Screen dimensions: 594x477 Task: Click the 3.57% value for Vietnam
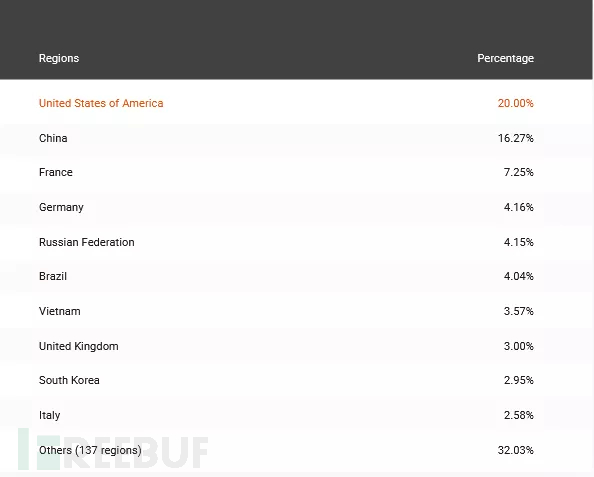coord(519,311)
